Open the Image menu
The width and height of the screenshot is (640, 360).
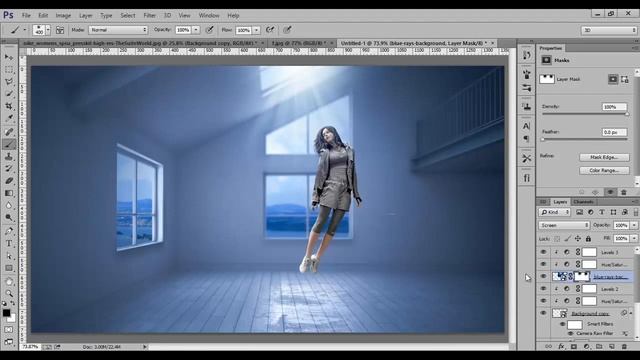click(63, 16)
